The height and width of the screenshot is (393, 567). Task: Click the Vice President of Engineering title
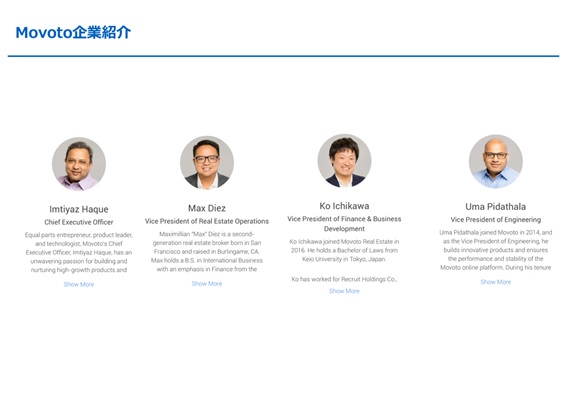point(496,219)
